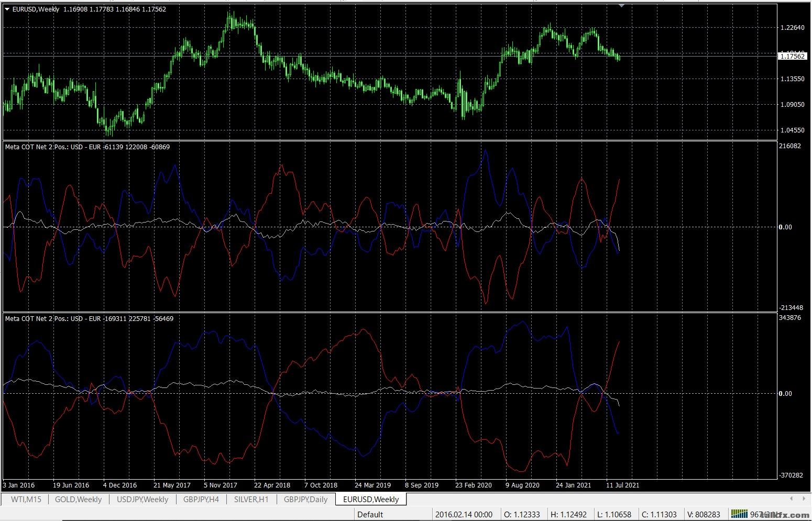Click the 24 Jan 2021 date label
The height and width of the screenshot is (521, 812).
573,485
